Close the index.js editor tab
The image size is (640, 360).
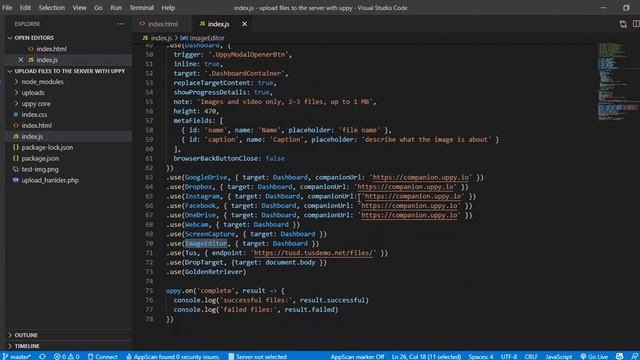[x=244, y=24]
